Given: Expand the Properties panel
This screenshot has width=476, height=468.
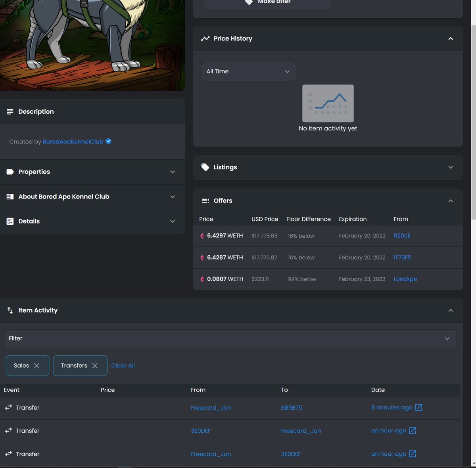Looking at the screenshot, I should click(173, 172).
